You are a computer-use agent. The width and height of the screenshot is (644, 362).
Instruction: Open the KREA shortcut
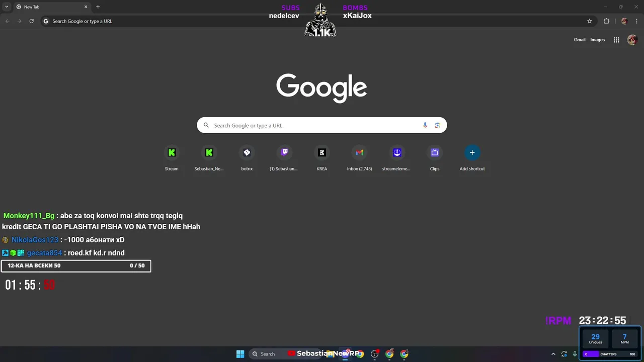coord(322,158)
